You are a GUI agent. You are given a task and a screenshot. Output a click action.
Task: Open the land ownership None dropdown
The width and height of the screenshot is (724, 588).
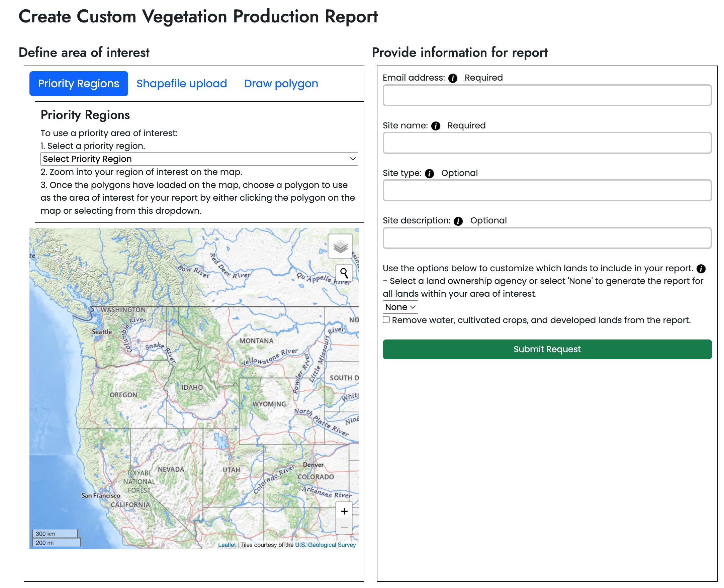[400, 307]
